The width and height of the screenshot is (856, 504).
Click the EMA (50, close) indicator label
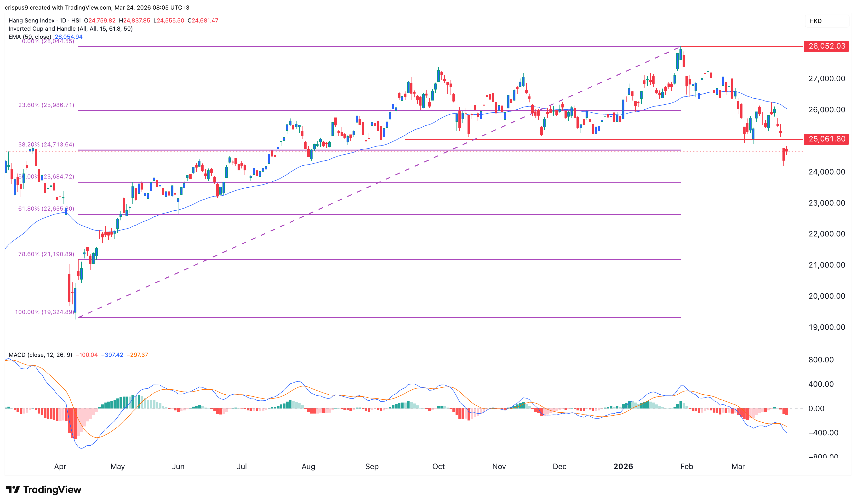30,37
